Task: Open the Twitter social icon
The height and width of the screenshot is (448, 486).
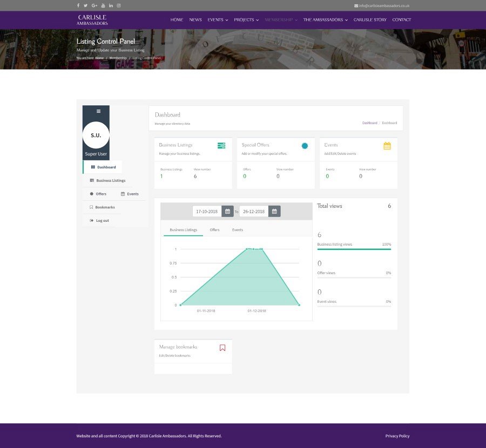Action: pyautogui.click(x=85, y=5)
